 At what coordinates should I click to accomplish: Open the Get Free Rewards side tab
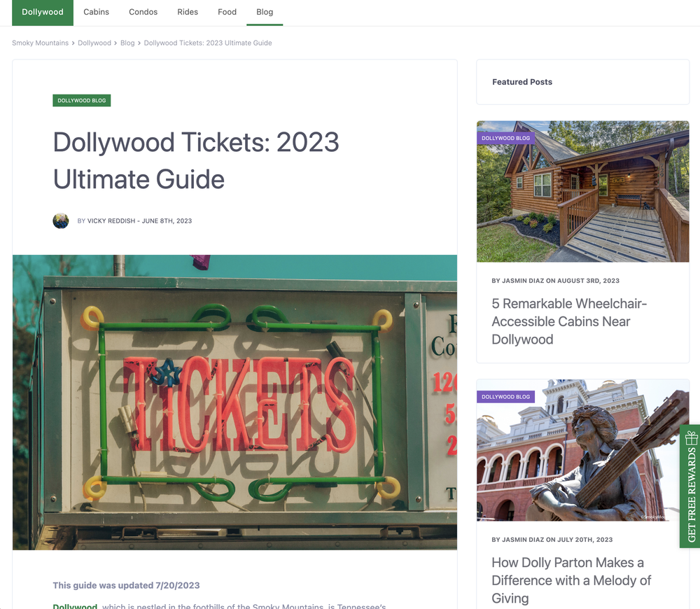pyautogui.click(x=689, y=486)
